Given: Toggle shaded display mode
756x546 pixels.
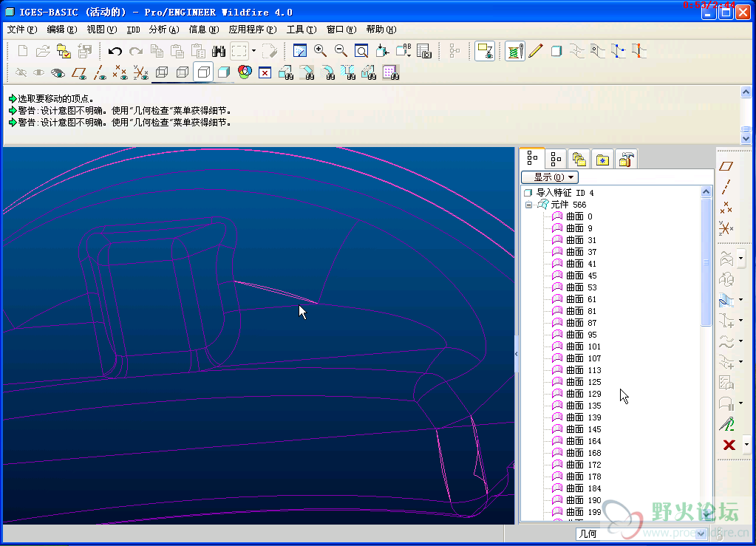Looking at the screenshot, I should 224,72.
